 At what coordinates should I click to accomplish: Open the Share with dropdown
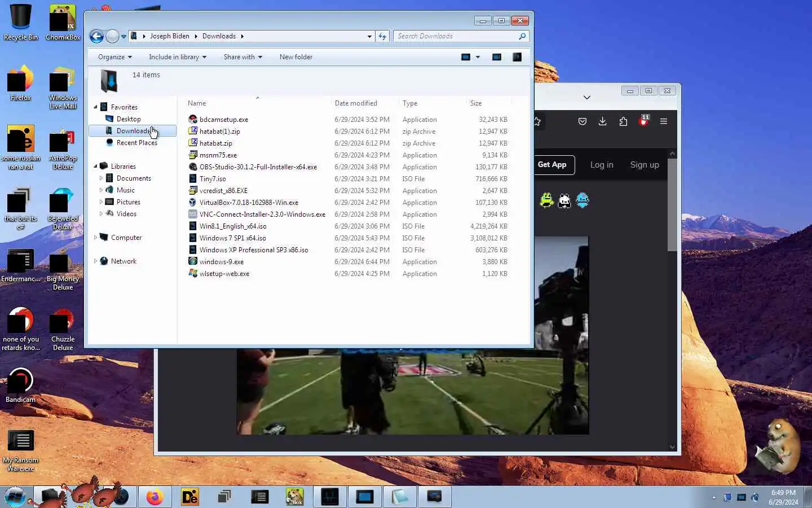click(242, 57)
